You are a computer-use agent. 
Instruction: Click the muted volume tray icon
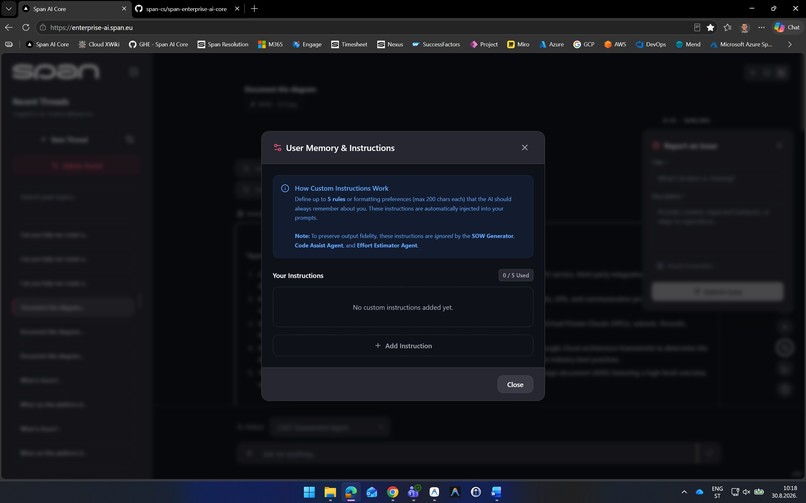click(x=746, y=492)
